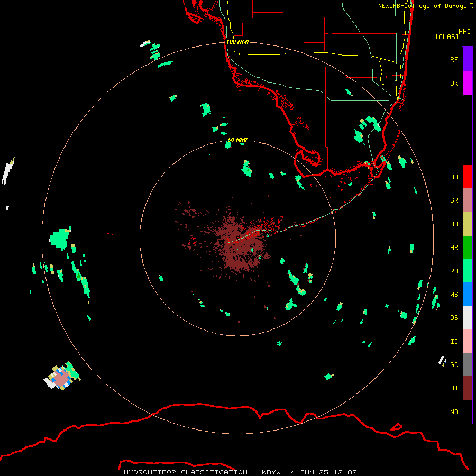This screenshot has height=476, width=476.
Task: Click the HA legend label
Action: click(454, 177)
